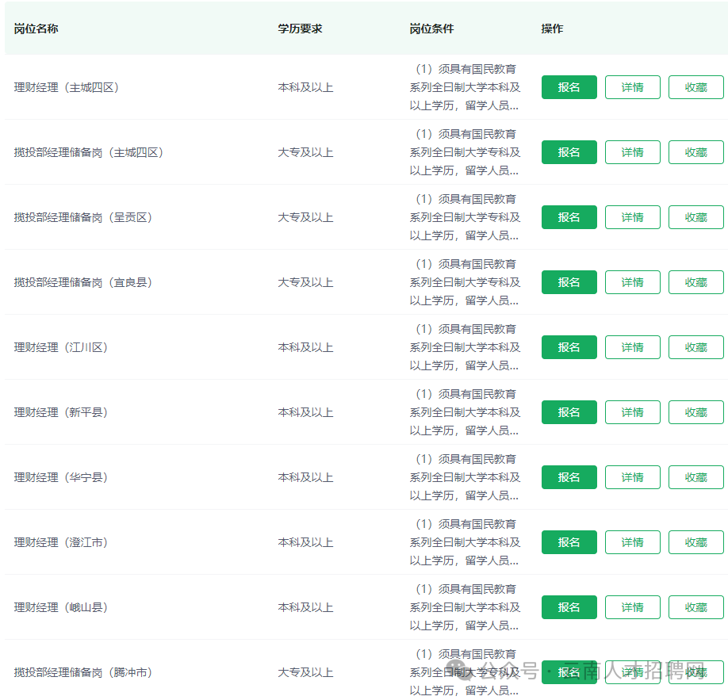
Task: Open 详情 for 揽投部经理储备岗（主城四区）
Action: (x=632, y=152)
